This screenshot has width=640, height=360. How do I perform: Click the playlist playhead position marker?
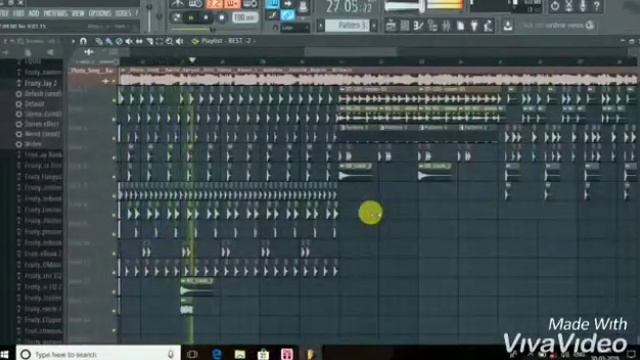point(192,60)
